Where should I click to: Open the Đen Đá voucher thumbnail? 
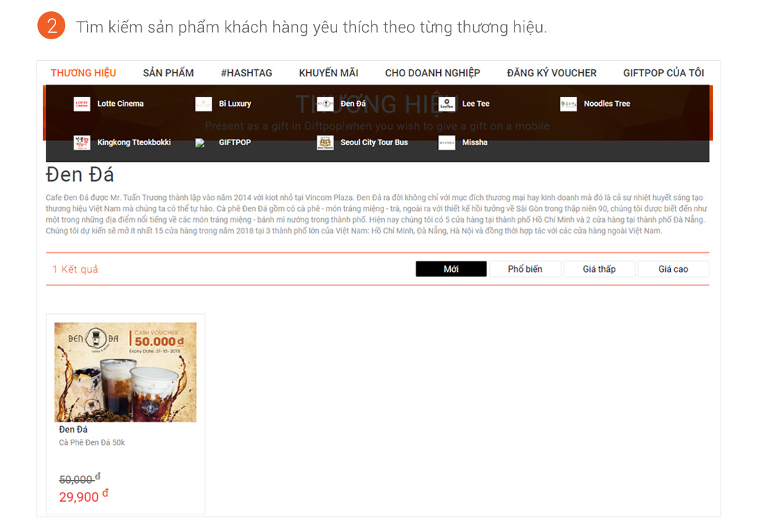click(x=125, y=372)
